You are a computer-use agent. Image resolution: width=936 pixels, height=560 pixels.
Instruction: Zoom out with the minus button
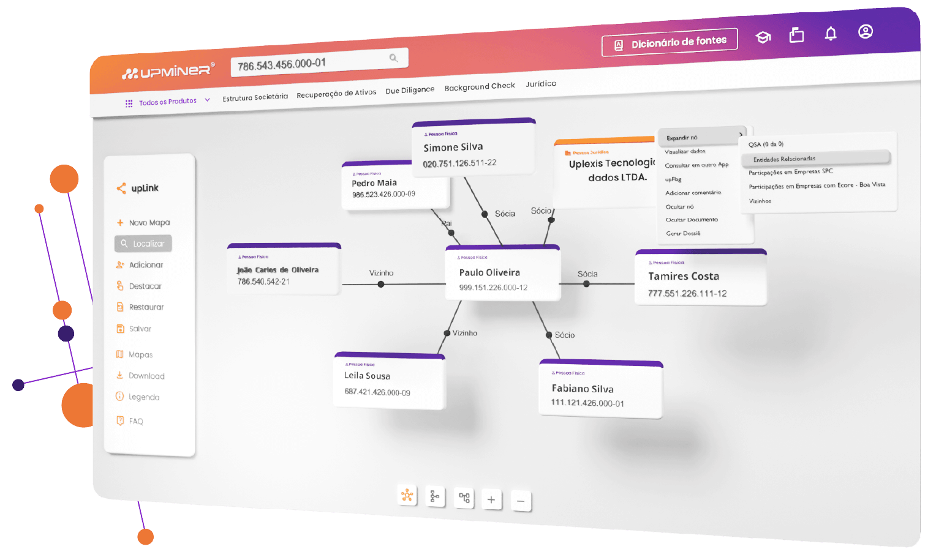point(521,501)
